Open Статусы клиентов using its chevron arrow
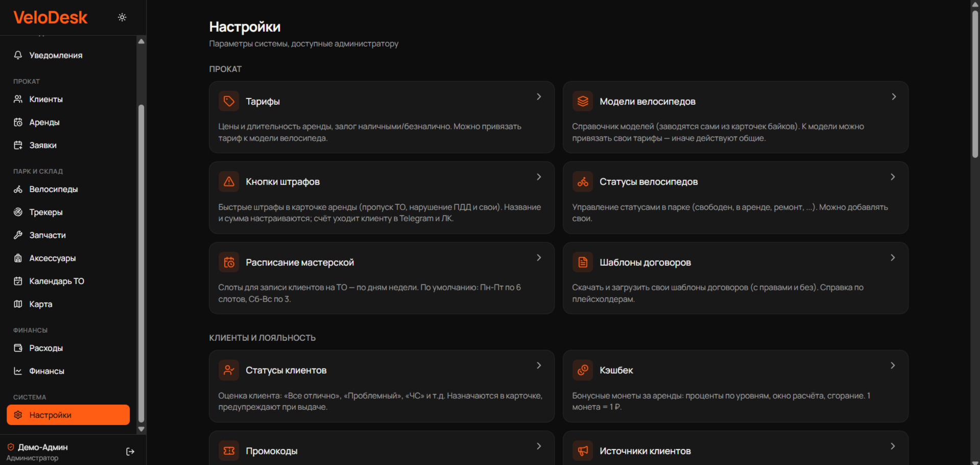 [539, 365]
